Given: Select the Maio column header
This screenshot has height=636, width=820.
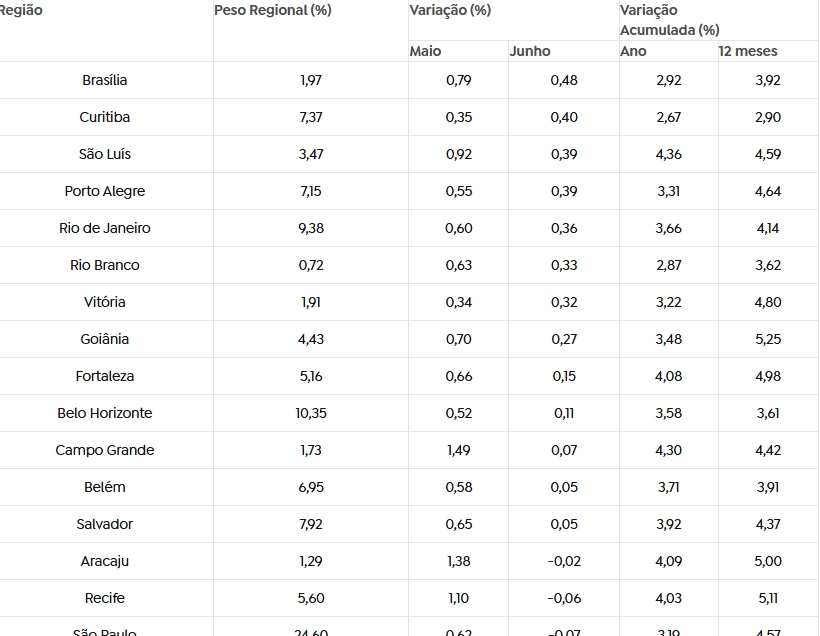Looking at the screenshot, I should 425,51.
